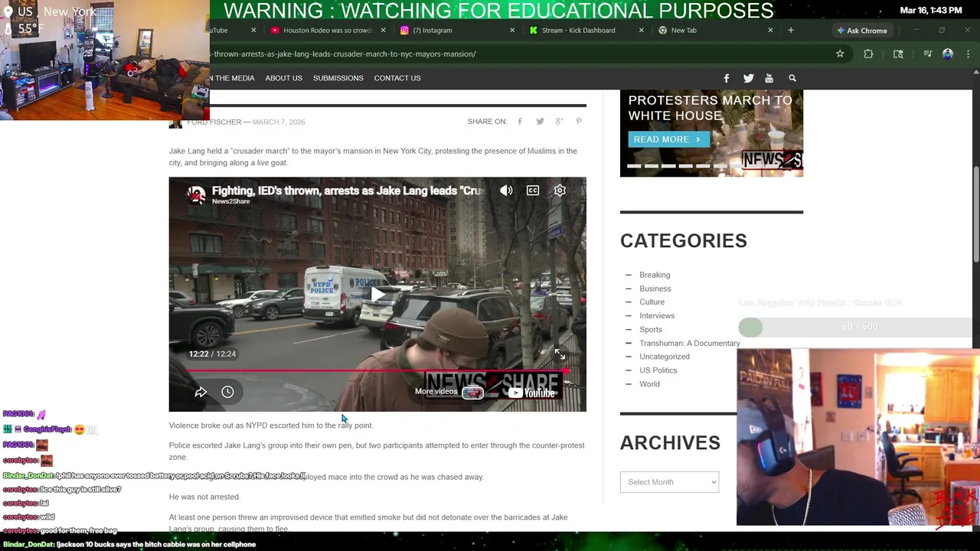This screenshot has height=551, width=980.
Task: Open the Sports category
Action: 651,330
